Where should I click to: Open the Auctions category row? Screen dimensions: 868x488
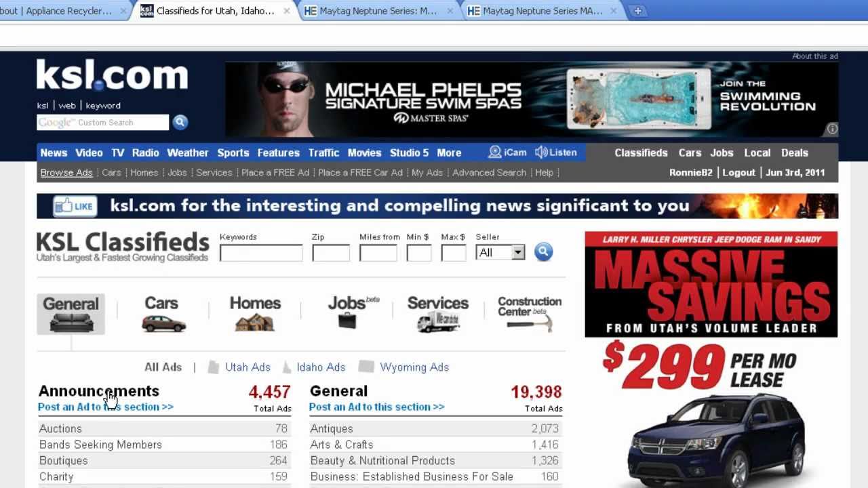pos(164,428)
